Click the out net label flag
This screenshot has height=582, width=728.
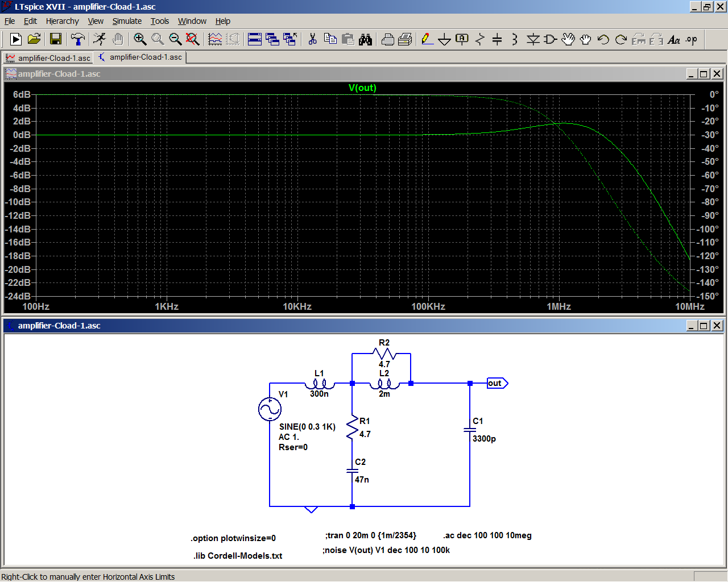coord(497,383)
